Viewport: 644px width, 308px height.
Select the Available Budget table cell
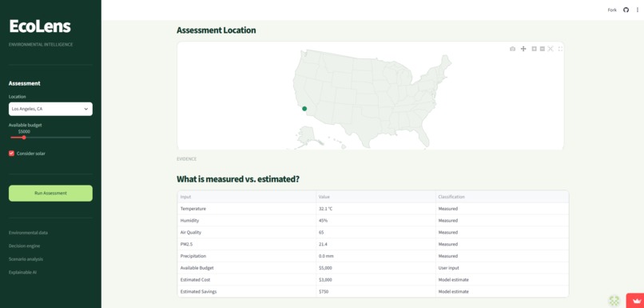[247, 268]
